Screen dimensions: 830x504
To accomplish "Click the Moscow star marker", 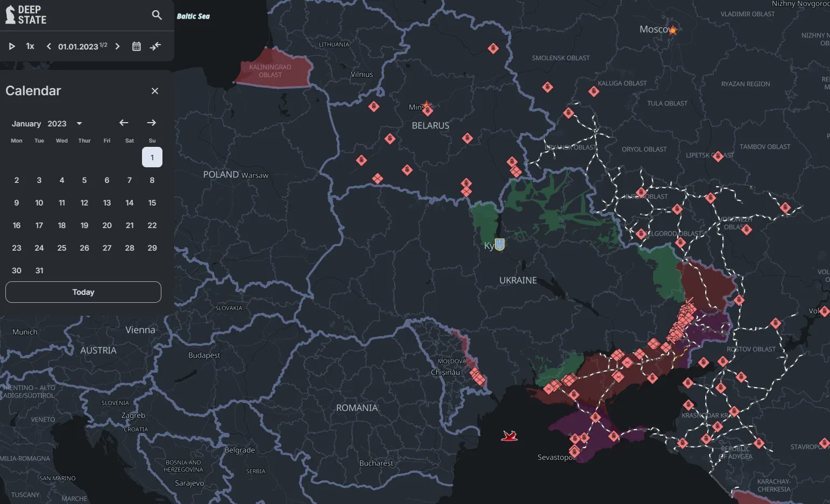I will click(x=672, y=30).
